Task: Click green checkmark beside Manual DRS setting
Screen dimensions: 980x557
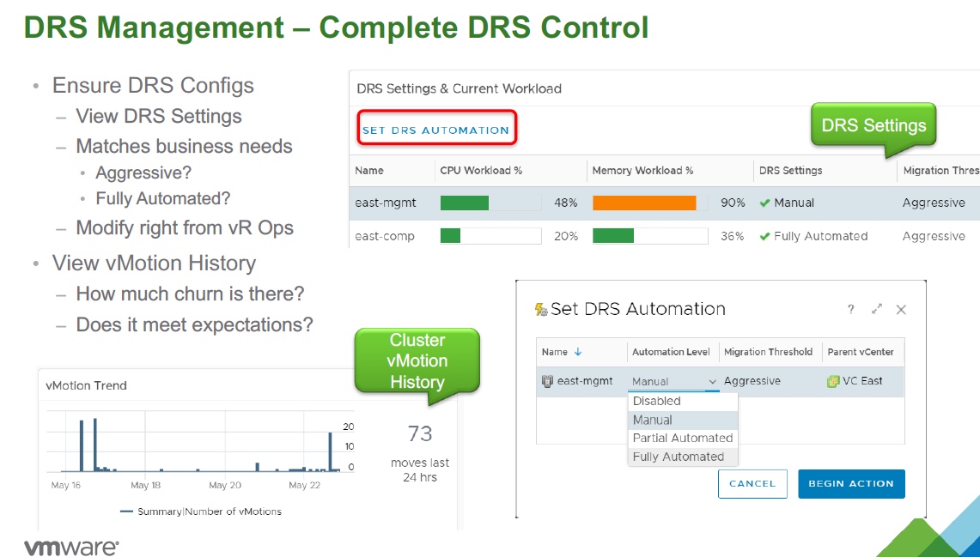Action: [764, 203]
